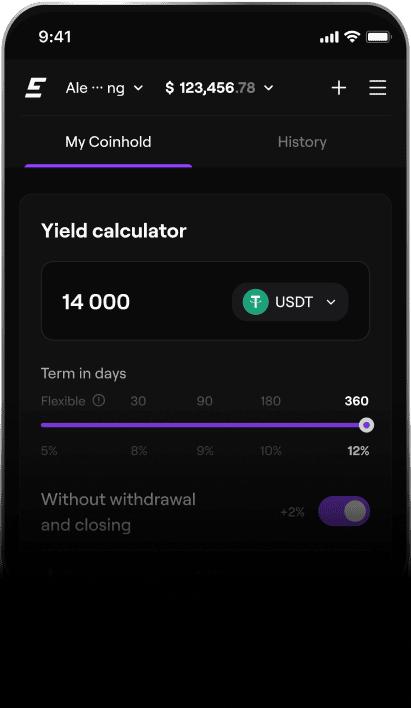Viewport: 411px width, 708px height.
Task: Tap the app logo icon
Action: (x=35, y=88)
